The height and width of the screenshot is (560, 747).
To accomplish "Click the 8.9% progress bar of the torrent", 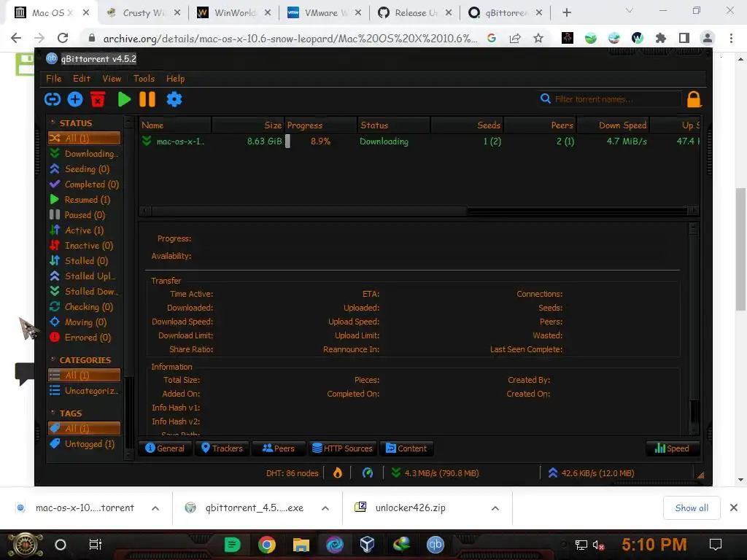I will pos(321,141).
